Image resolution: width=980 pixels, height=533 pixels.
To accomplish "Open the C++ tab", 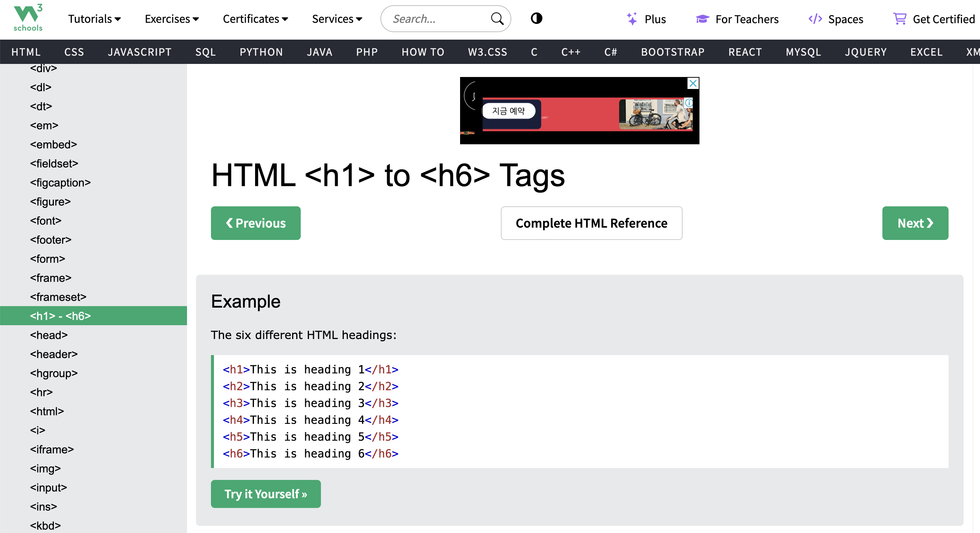I will pyautogui.click(x=571, y=52).
